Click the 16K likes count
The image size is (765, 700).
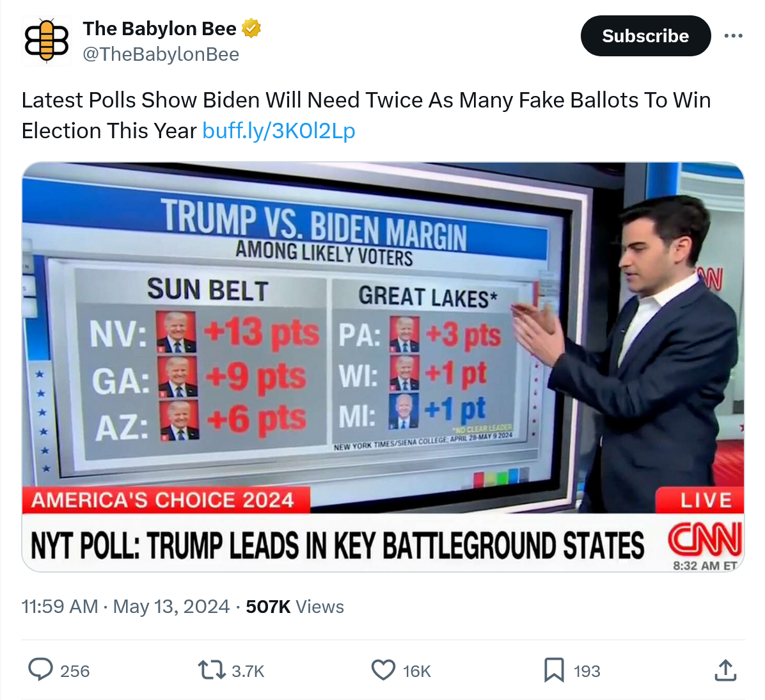[416, 671]
